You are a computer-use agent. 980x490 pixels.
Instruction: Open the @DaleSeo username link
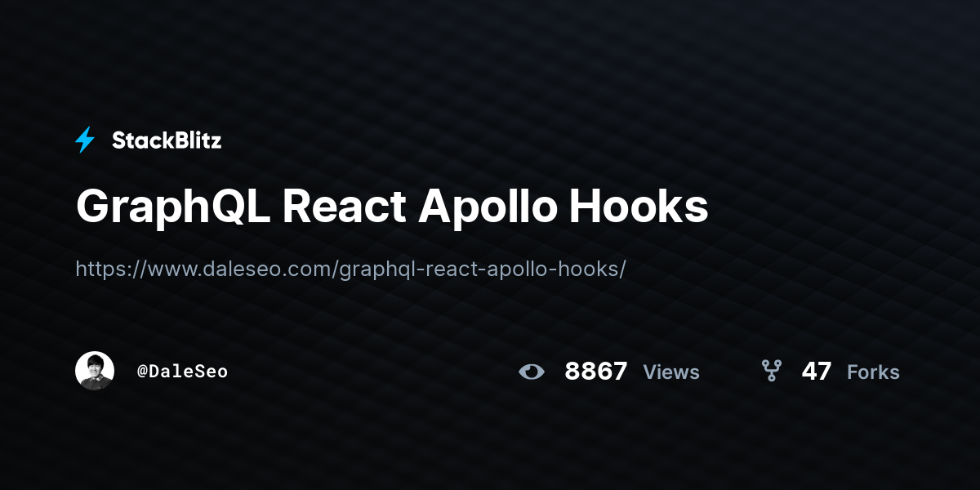(x=182, y=372)
